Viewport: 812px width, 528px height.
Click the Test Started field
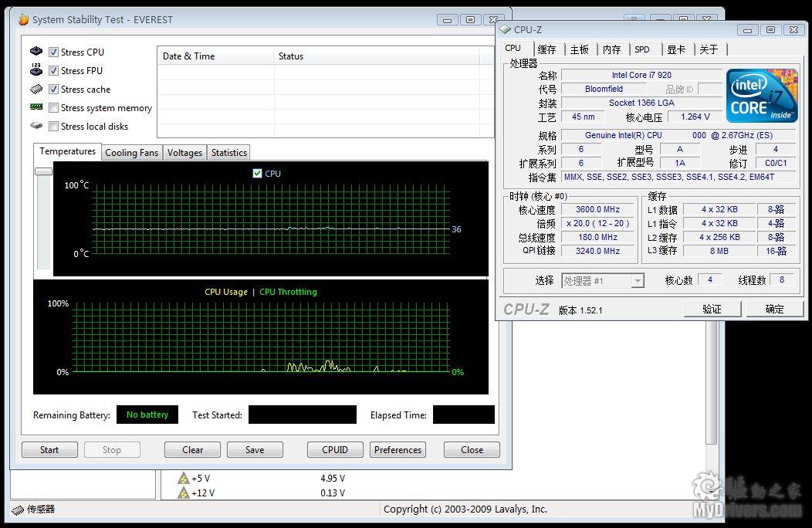tap(303, 415)
